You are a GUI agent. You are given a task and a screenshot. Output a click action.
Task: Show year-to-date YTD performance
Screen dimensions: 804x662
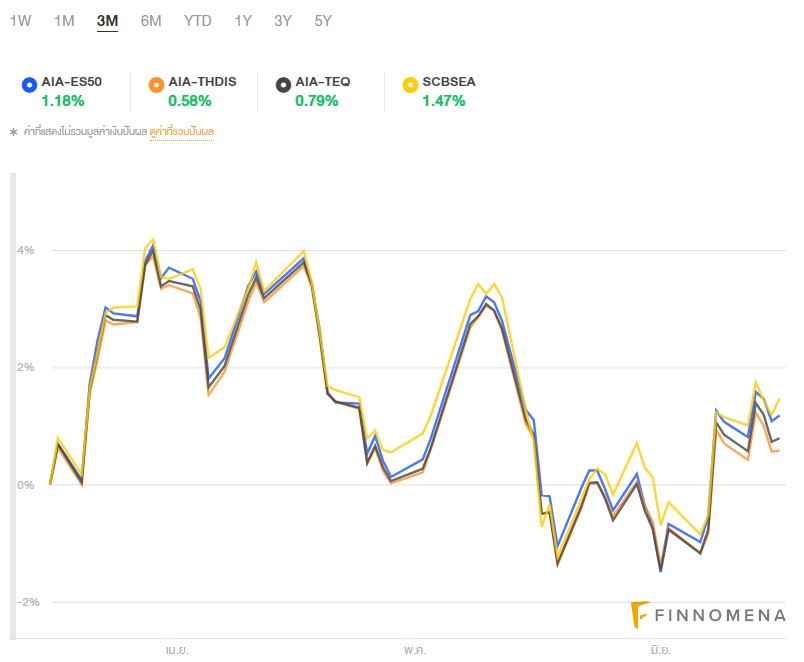(x=198, y=20)
